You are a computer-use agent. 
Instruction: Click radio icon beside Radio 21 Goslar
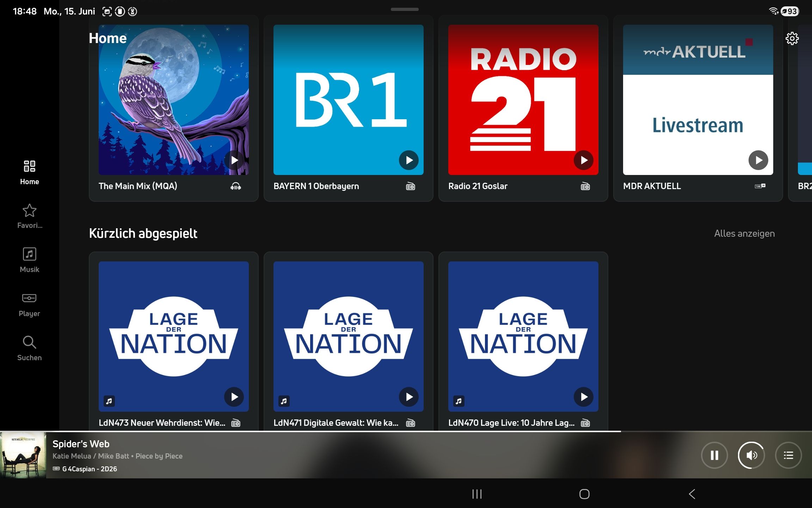(x=585, y=186)
